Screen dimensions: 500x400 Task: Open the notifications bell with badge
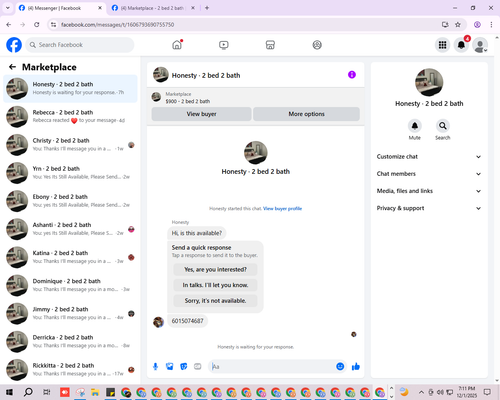(x=461, y=45)
